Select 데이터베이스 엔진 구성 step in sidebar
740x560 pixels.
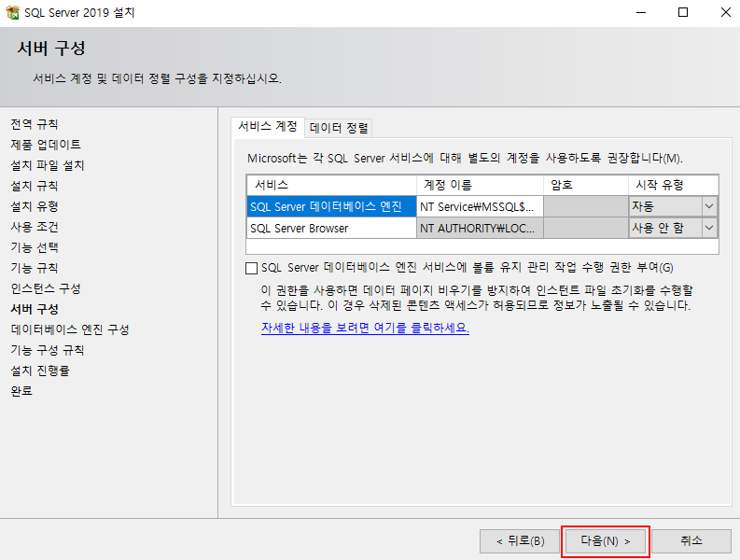[70, 329]
